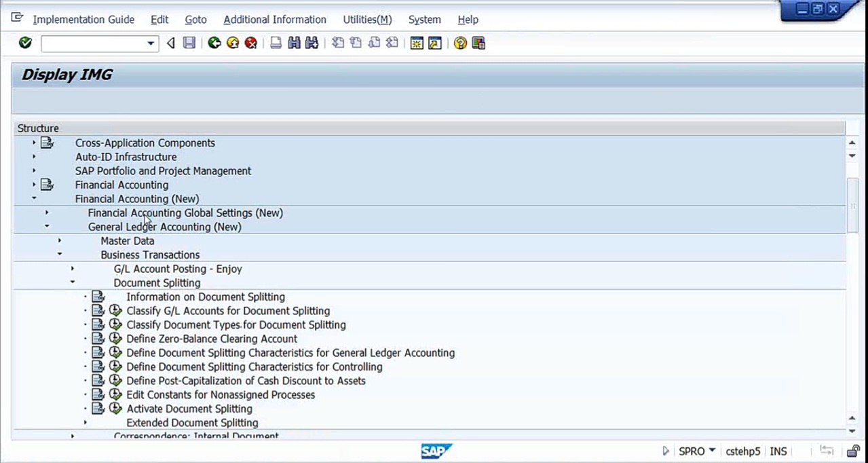This screenshot has height=463, width=868.
Task: Click the Previous Page icon
Action: tap(356, 43)
